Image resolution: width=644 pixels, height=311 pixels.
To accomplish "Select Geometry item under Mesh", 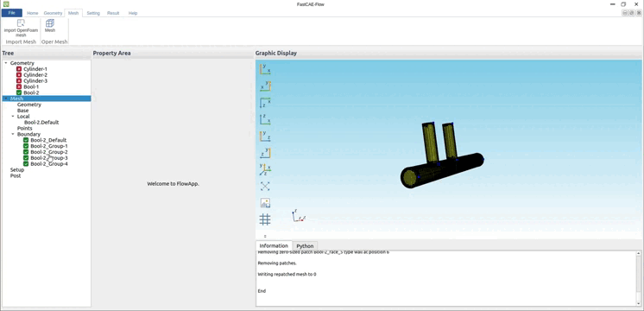I will tap(29, 105).
